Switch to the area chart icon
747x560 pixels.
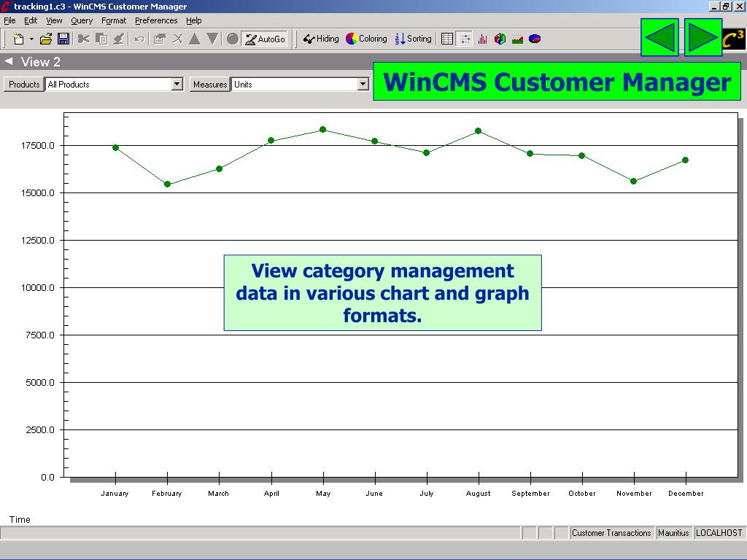coord(517,39)
